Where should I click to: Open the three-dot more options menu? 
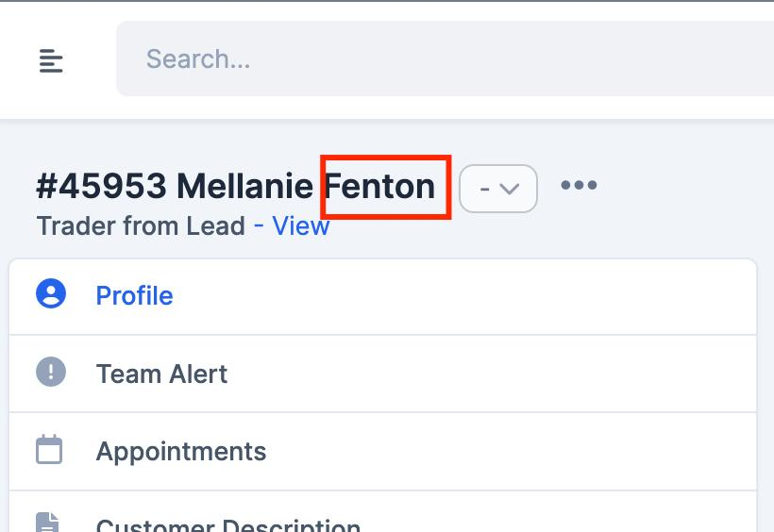[x=579, y=186]
